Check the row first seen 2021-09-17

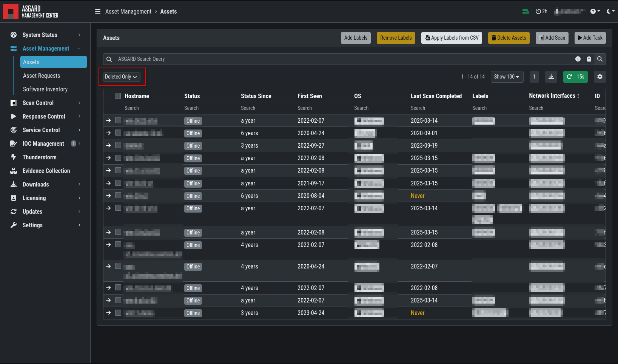[x=118, y=183]
